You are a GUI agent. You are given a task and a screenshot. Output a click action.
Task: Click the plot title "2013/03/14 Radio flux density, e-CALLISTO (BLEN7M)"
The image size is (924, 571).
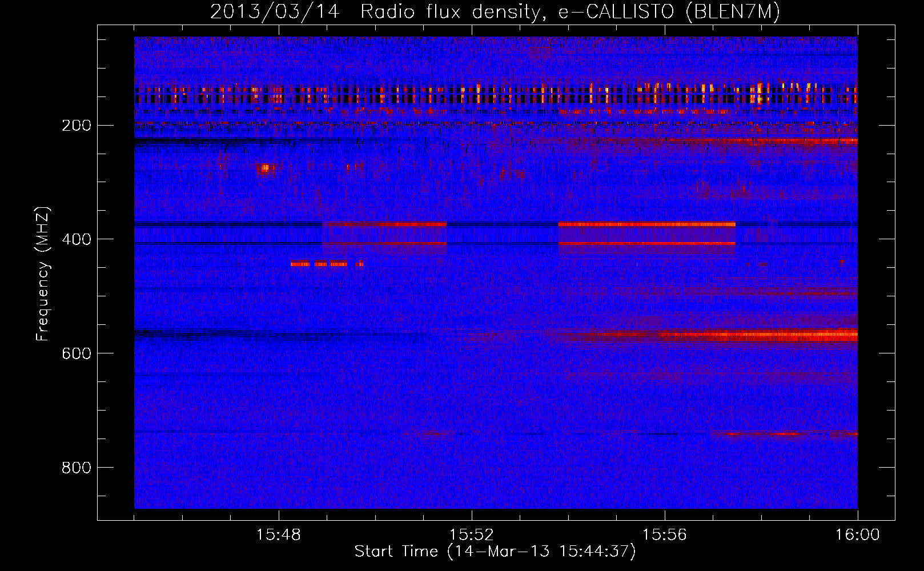click(495, 11)
